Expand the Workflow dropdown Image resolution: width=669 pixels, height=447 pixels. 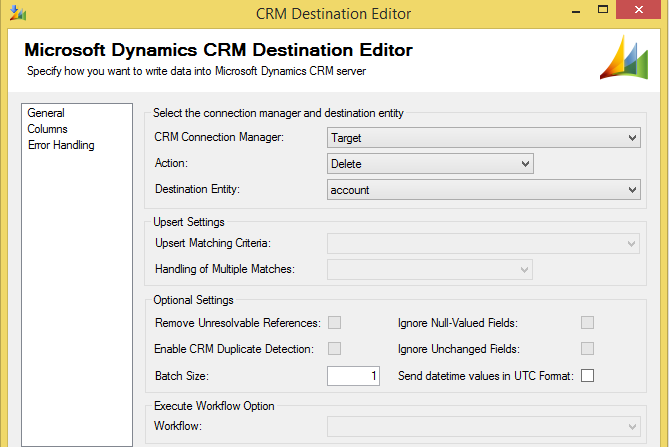pyautogui.click(x=483, y=427)
